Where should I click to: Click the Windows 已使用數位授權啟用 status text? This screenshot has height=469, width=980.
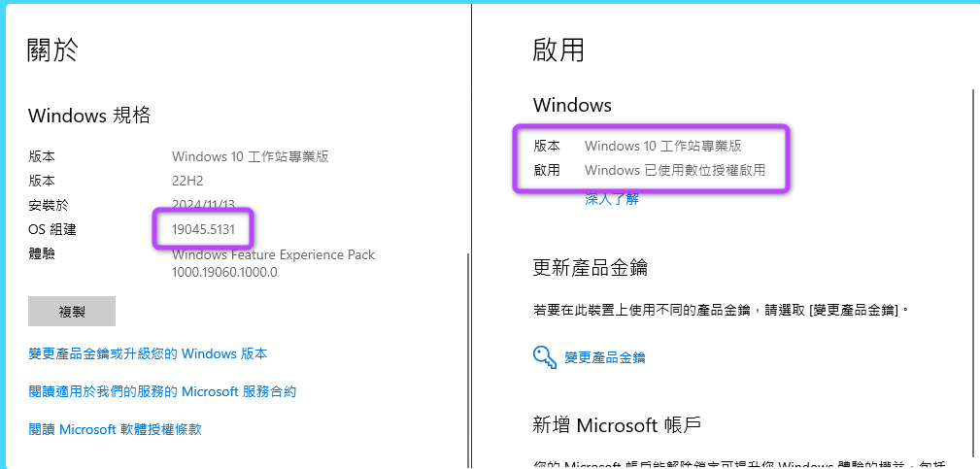coord(675,170)
